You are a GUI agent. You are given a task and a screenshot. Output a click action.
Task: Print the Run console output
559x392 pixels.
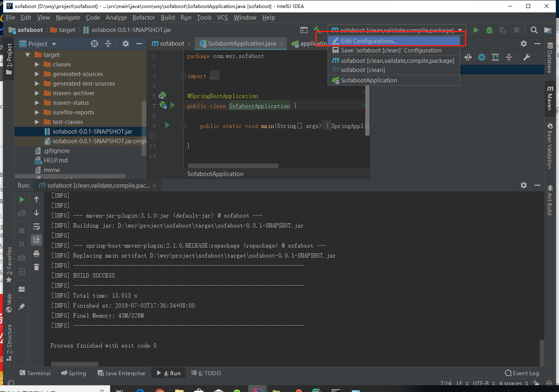tap(36, 253)
